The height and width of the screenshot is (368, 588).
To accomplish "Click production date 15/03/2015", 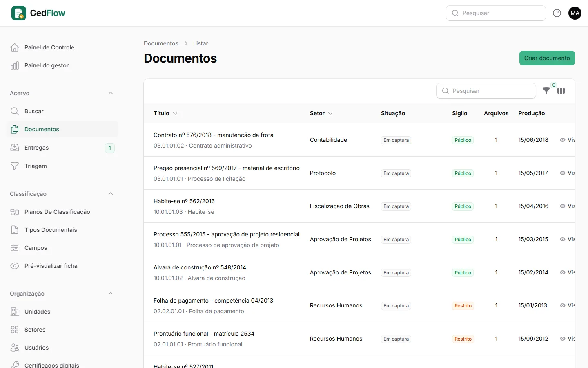I will click(x=533, y=239).
